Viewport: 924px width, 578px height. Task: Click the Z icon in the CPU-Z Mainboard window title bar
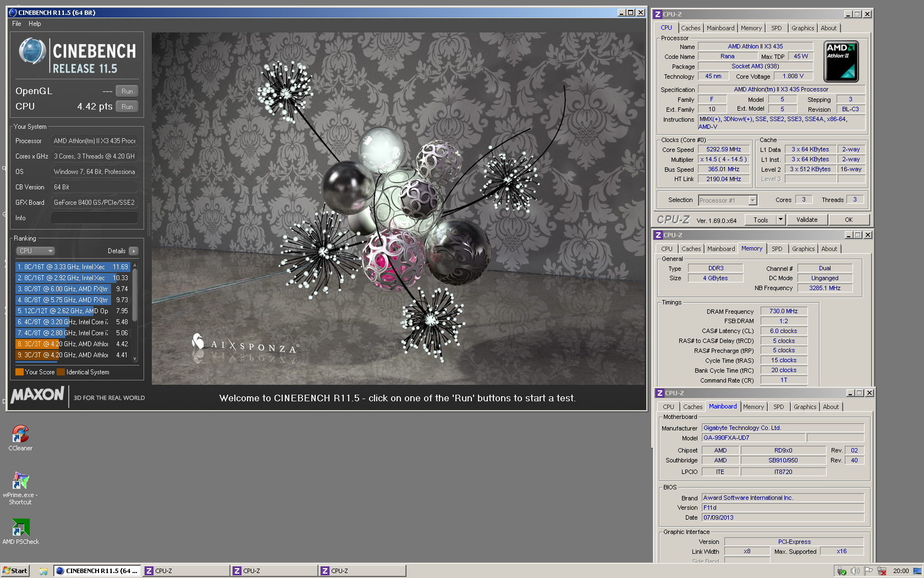[x=659, y=393]
